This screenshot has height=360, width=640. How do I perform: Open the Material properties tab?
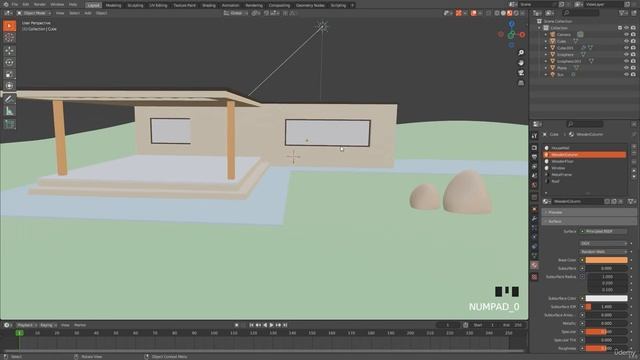pos(534,265)
